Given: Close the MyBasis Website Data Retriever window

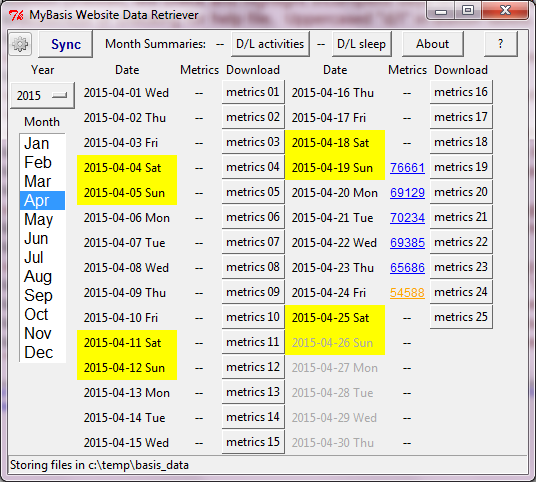Looking at the screenshot, I should [x=505, y=11].
